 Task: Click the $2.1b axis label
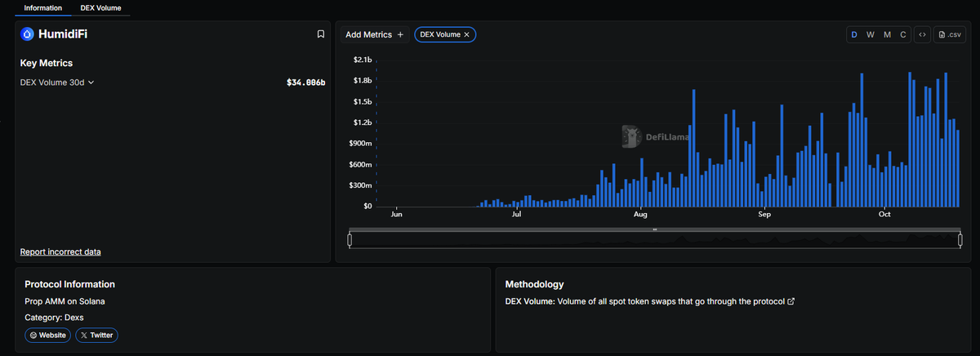pos(363,60)
